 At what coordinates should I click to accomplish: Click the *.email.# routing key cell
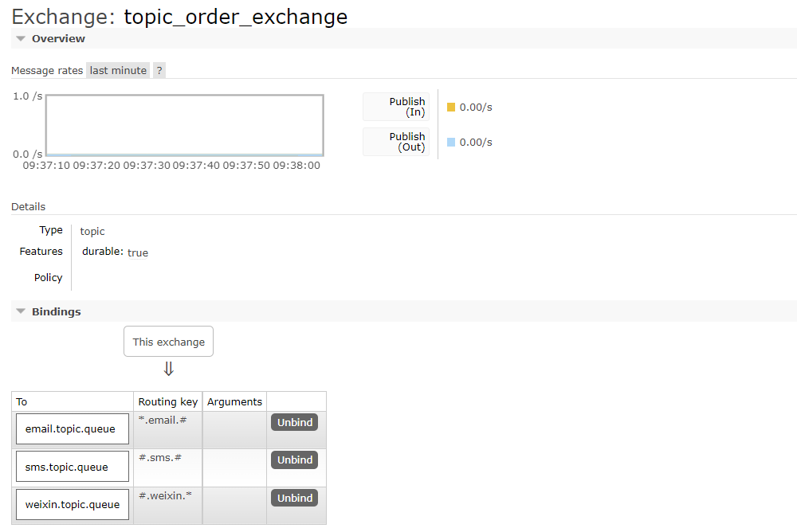pos(163,420)
